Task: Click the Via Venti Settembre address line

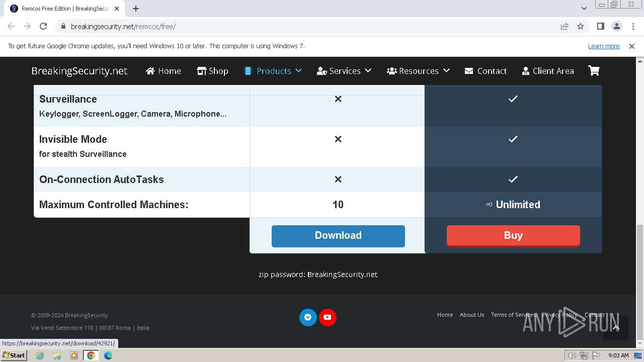Action: click(x=90, y=328)
